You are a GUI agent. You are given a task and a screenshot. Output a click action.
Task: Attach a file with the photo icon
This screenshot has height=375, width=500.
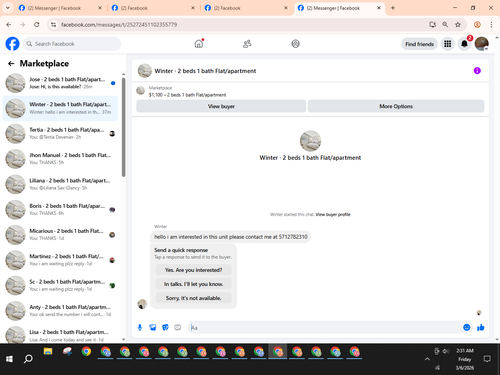pos(153,327)
